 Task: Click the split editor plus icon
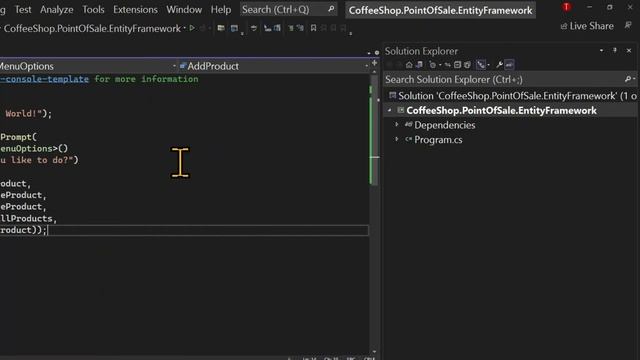click(x=374, y=63)
